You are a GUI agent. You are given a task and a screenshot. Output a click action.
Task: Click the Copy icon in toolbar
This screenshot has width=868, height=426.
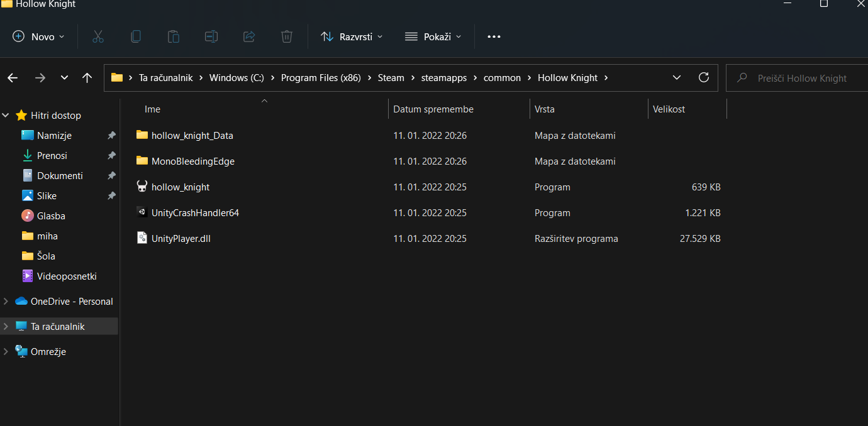pos(136,36)
